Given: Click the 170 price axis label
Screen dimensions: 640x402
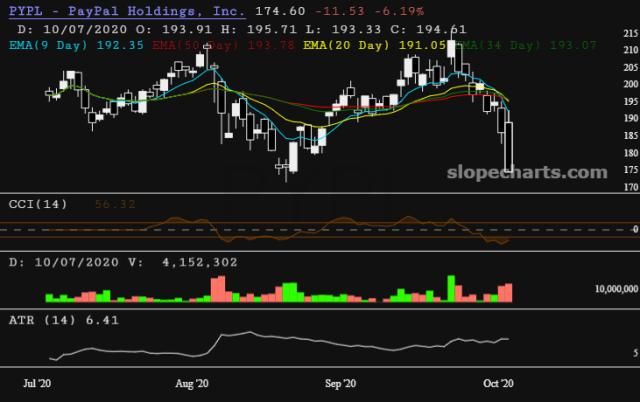Looking at the screenshot, I should (x=627, y=187).
